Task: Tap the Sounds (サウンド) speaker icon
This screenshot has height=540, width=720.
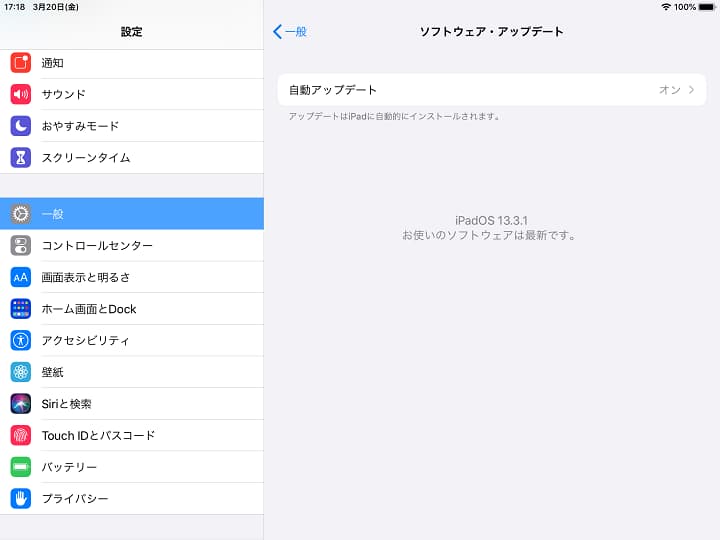Action: click(21, 94)
